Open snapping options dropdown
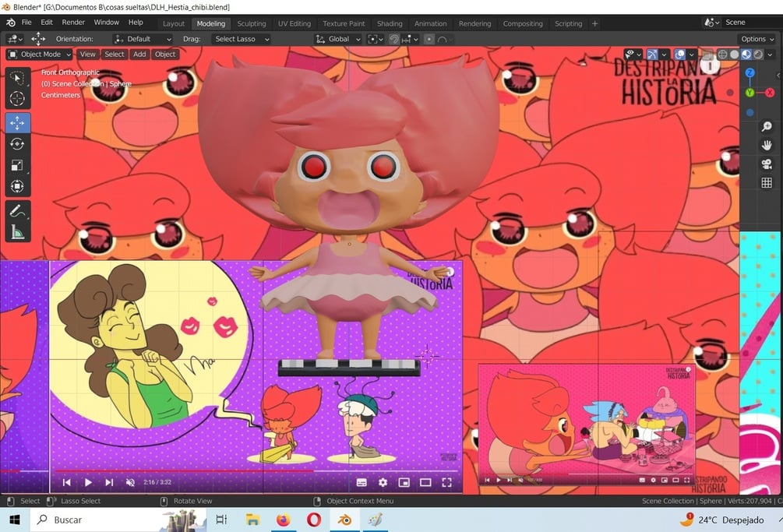 tap(410, 39)
